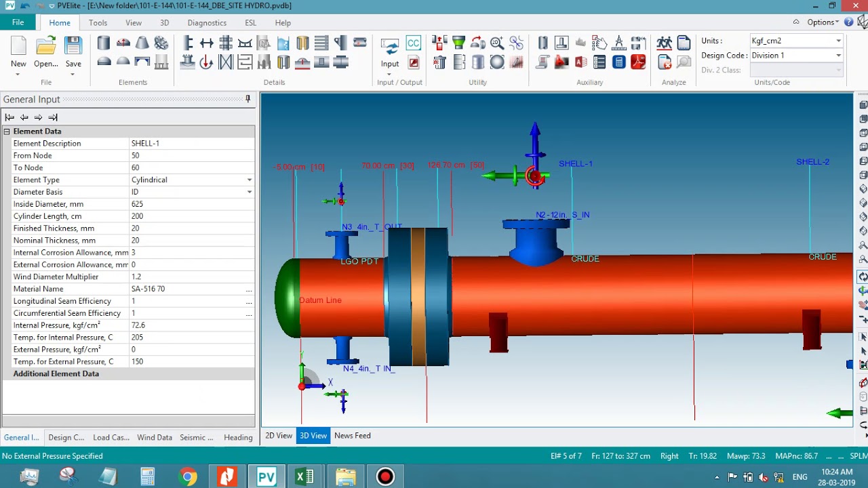Add a conical shell element
Image resolution: width=868 pixels, height=488 pixels.
(x=142, y=42)
